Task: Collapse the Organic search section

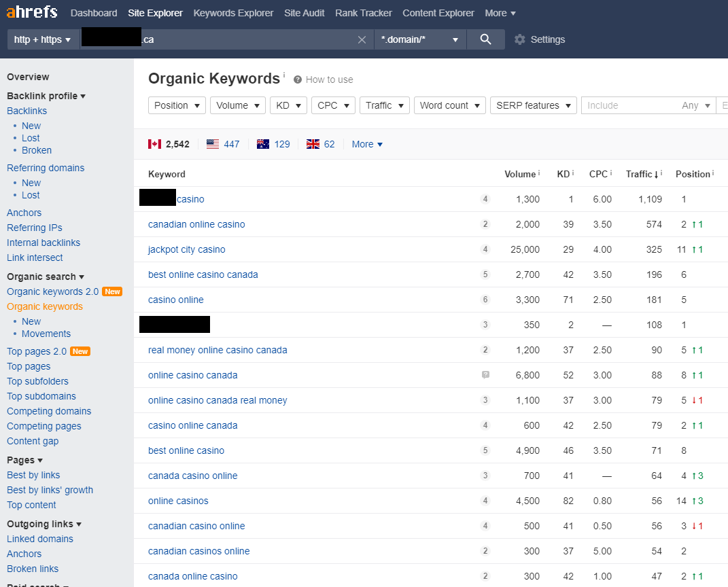Action: pos(46,277)
